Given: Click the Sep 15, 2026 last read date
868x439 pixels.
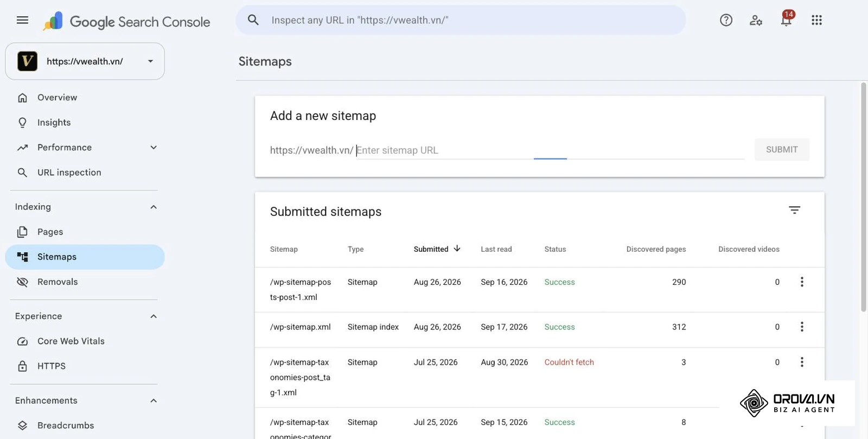Looking at the screenshot, I should point(504,422).
